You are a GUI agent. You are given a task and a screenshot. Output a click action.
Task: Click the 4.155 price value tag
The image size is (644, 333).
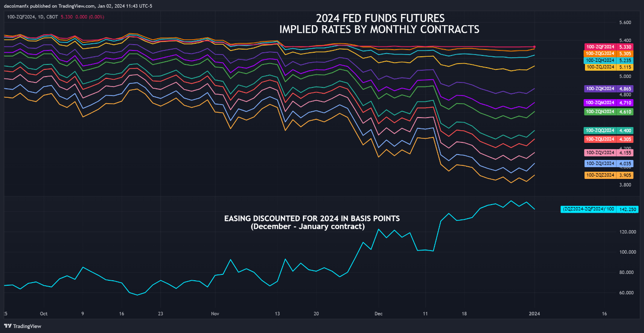pyautogui.click(x=626, y=153)
